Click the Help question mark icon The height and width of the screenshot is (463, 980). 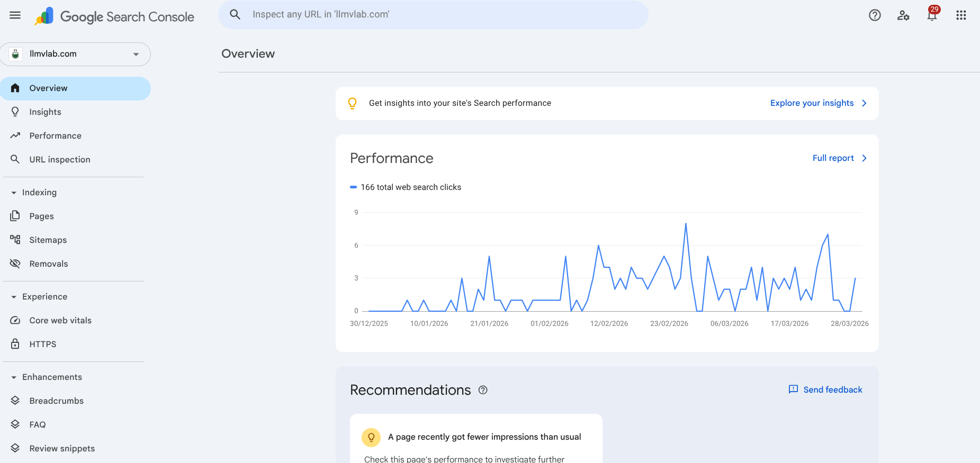(x=875, y=15)
